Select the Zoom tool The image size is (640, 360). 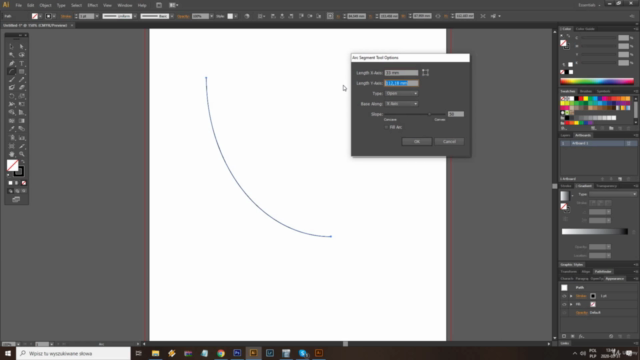tap(22, 154)
